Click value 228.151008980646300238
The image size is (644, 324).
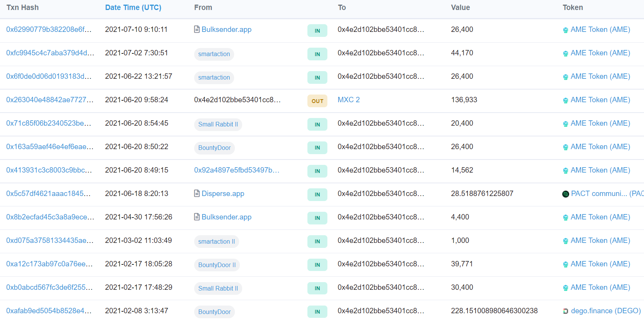[494, 311]
